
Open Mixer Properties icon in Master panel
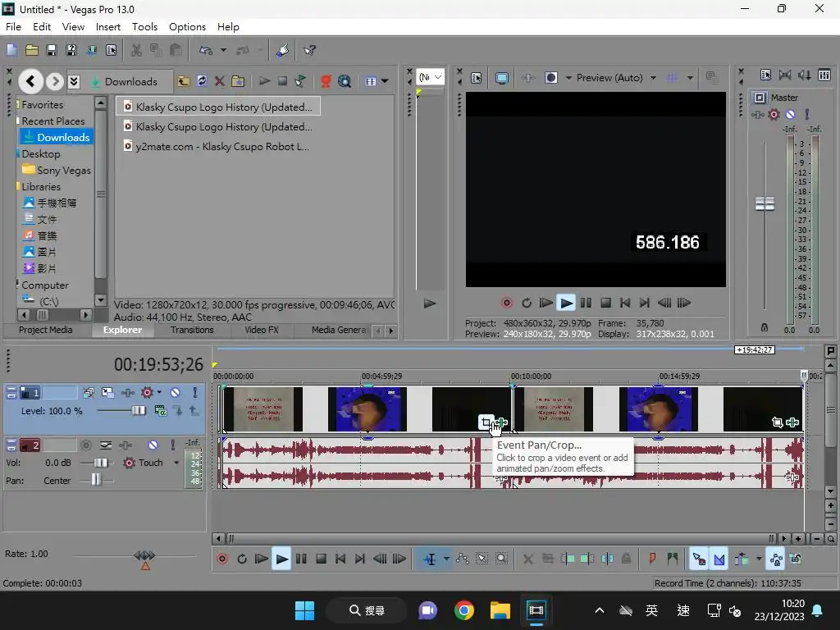tap(765, 75)
